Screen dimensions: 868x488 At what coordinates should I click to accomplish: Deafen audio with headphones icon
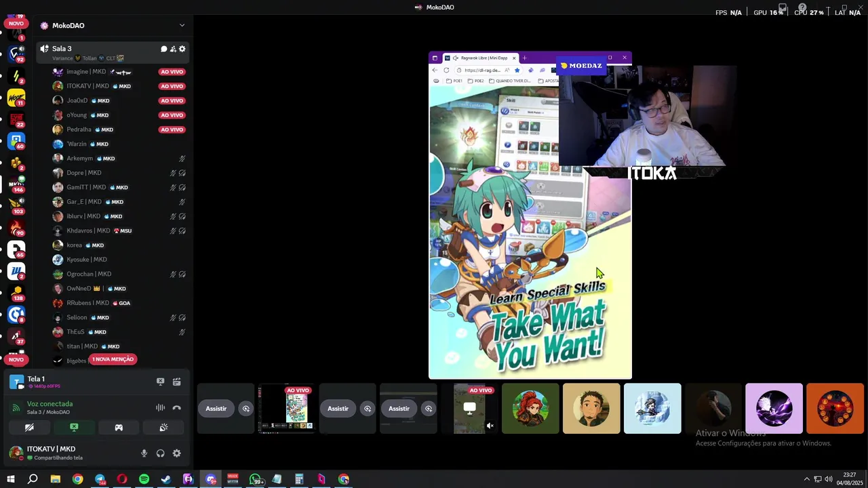(160, 453)
